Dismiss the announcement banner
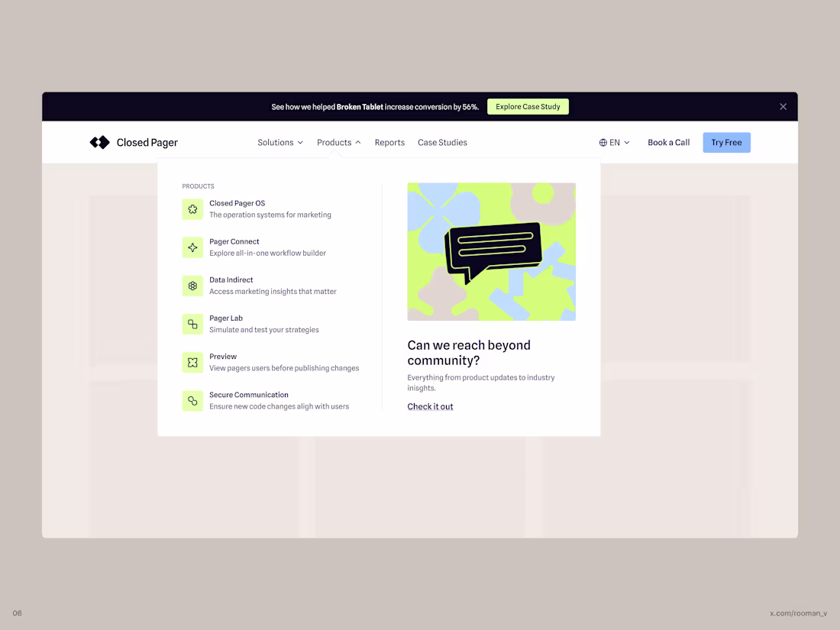Viewport: 840px width, 630px height. pos(783,106)
